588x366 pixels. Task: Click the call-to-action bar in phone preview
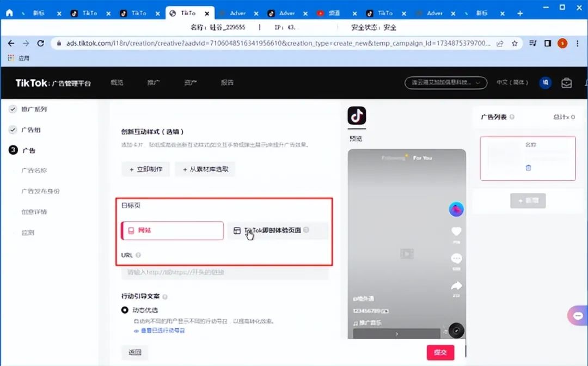click(397, 333)
